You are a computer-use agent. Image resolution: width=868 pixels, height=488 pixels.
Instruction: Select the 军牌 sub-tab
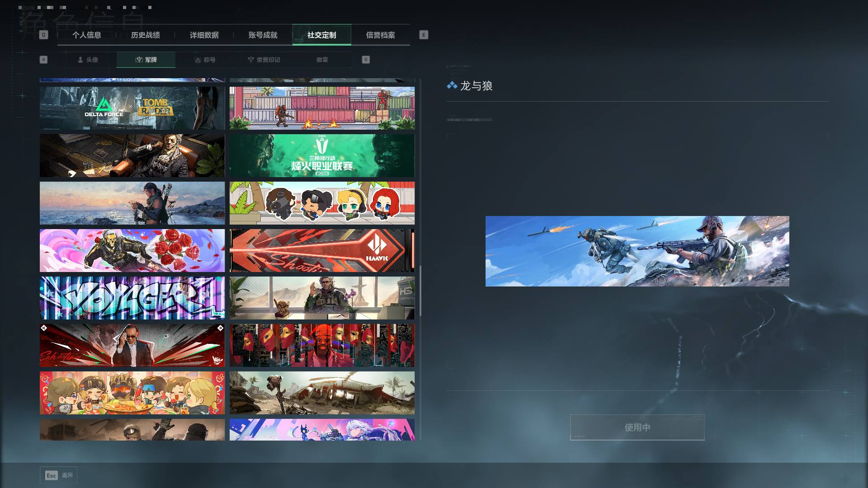pyautogui.click(x=146, y=60)
